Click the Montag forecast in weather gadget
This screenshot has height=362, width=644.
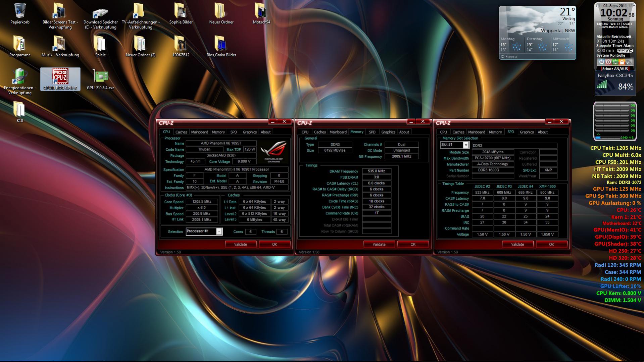[511, 45]
